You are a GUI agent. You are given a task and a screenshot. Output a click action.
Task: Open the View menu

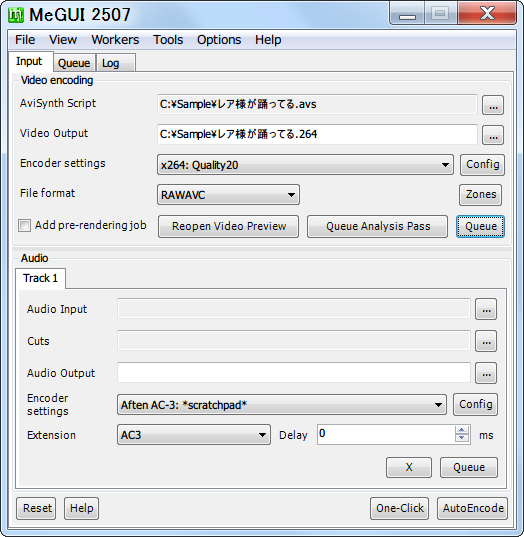pos(63,40)
